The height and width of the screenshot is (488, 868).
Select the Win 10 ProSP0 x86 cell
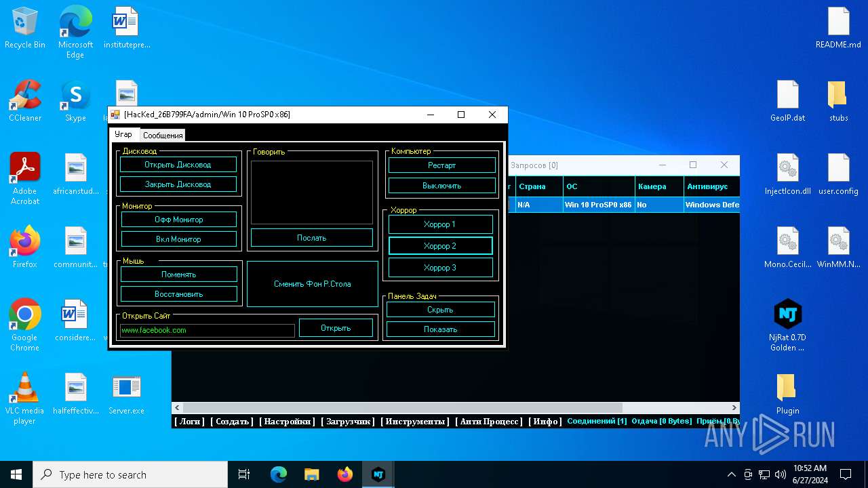pyautogui.click(x=599, y=205)
